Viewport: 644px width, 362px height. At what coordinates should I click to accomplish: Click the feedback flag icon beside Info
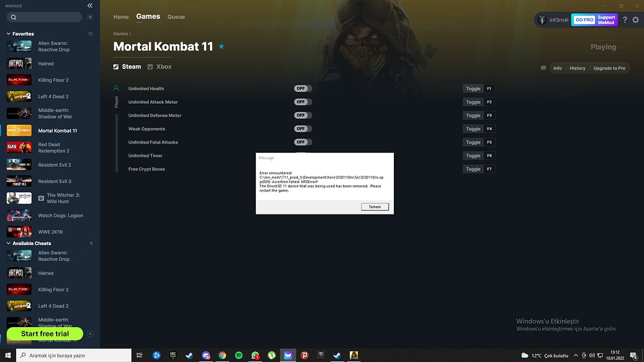pos(543,68)
